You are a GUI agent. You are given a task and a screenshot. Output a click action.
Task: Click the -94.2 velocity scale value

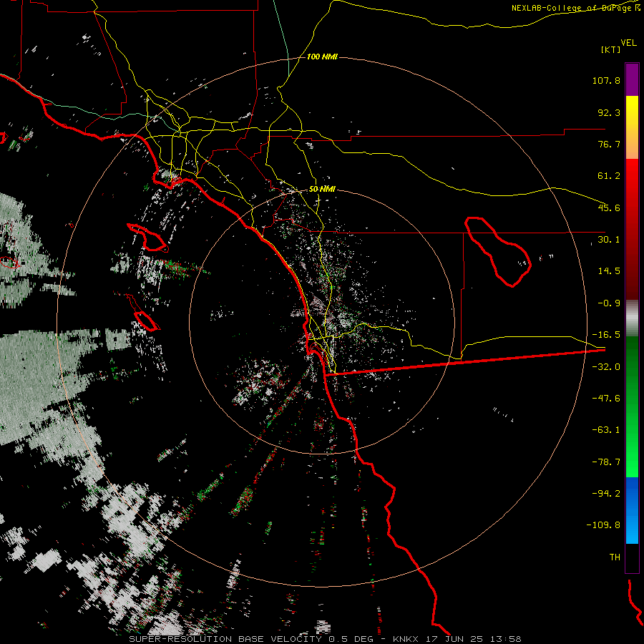click(606, 494)
